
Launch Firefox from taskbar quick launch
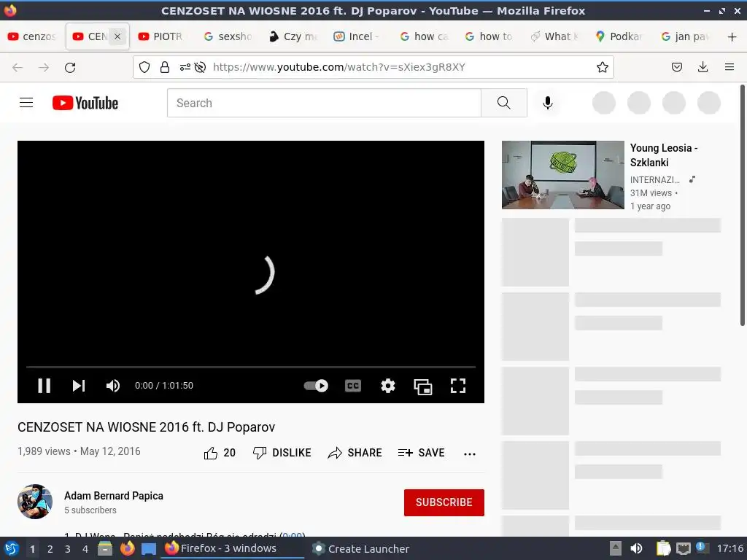point(127,548)
